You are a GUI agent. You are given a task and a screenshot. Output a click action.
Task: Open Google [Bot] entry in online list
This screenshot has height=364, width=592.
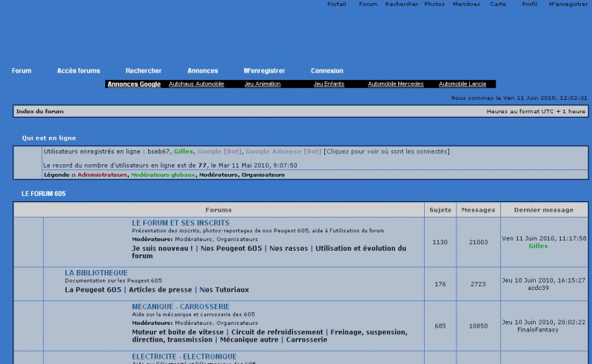pyautogui.click(x=219, y=152)
